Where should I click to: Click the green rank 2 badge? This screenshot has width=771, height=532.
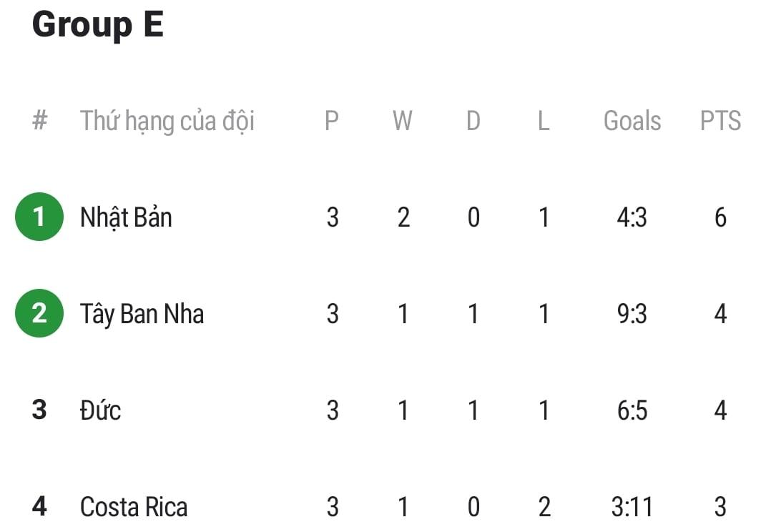(39, 313)
